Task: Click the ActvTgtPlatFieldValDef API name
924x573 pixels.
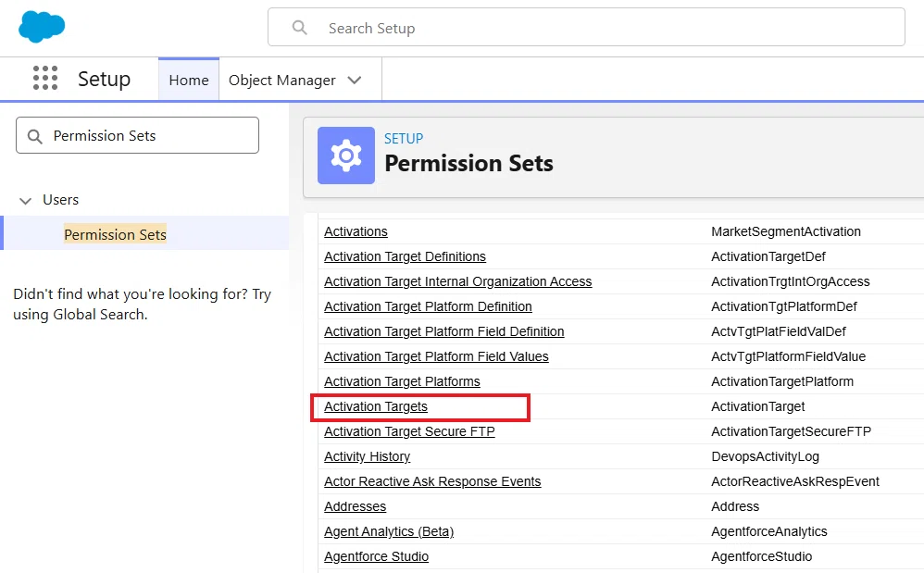Action: (x=779, y=331)
